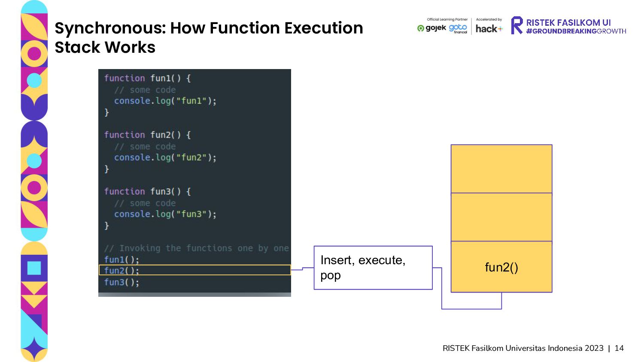Click the 'function fun3() {' code line
This screenshot has width=644, height=362.
[147, 191]
